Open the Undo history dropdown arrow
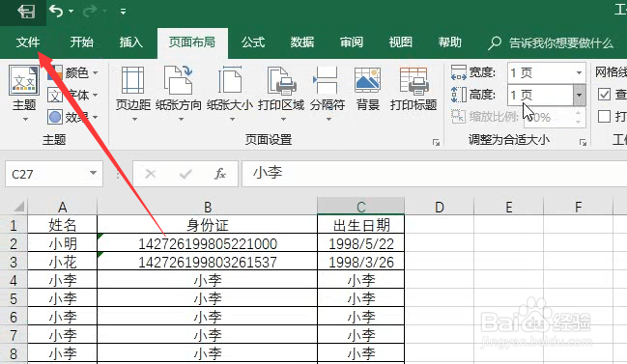Viewport: 627px width, 364px height. click(x=71, y=12)
